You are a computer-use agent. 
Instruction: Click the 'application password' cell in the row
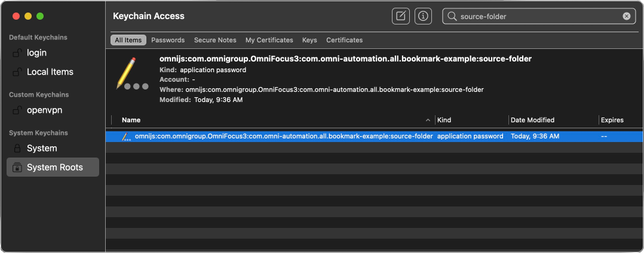pyautogui.click(x=470, y=136)
